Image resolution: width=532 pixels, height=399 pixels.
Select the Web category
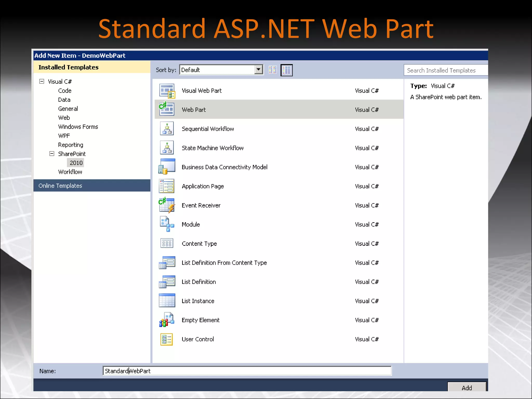tap(64, 118)
